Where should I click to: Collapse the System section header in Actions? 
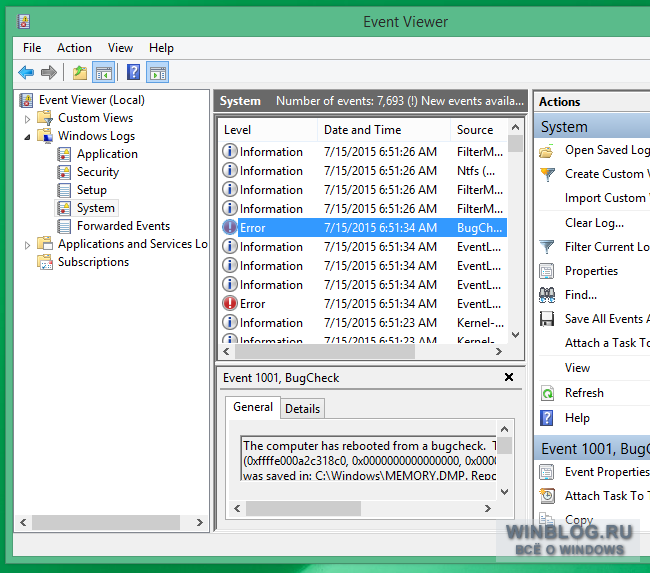(594, 126)
